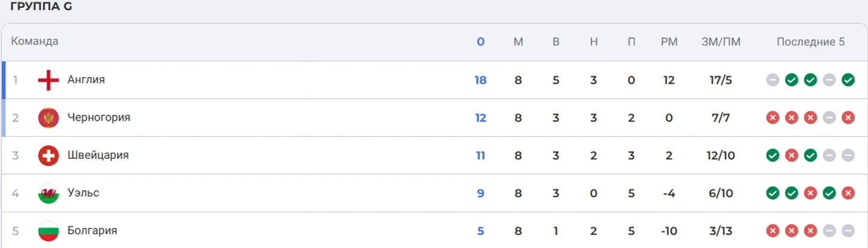This screenshot has height=248, width=868.
Task: Click the ЗМ/ПМ column header
Action: coord(721,42)
